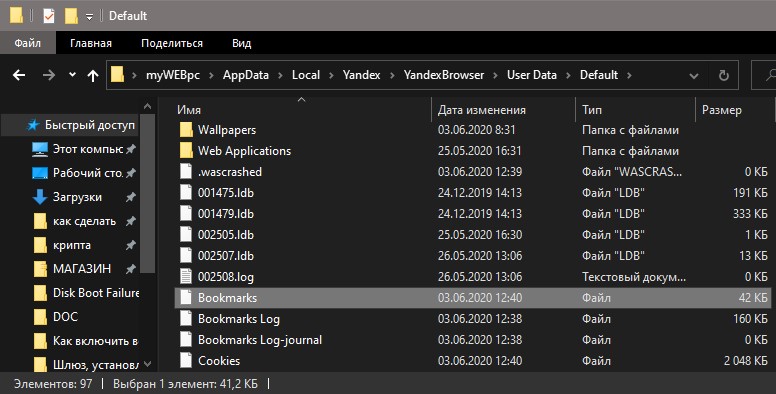The image size is (776, 394).
Task: Open Customize Quick Access Toolbar dropdown
Action: point(90,16)
